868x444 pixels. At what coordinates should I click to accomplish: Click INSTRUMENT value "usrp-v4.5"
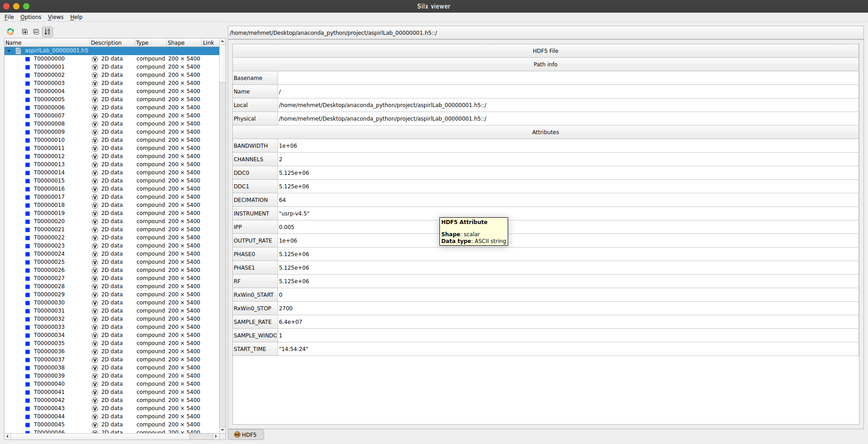point(294,214)
